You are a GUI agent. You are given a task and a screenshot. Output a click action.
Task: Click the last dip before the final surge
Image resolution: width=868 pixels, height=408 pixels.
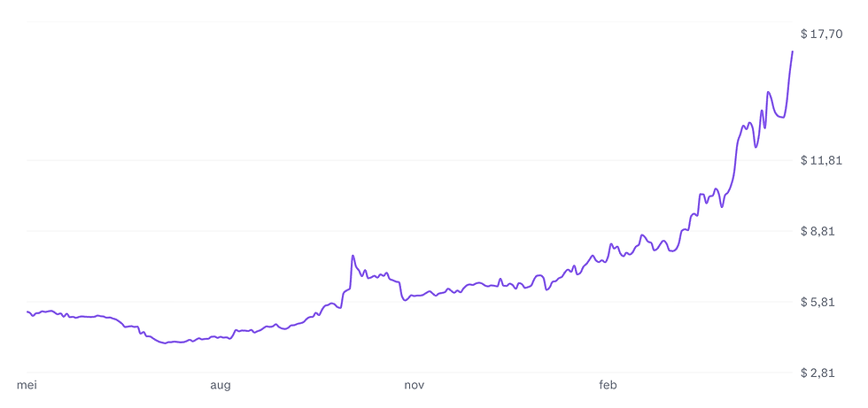pos(783,117)
